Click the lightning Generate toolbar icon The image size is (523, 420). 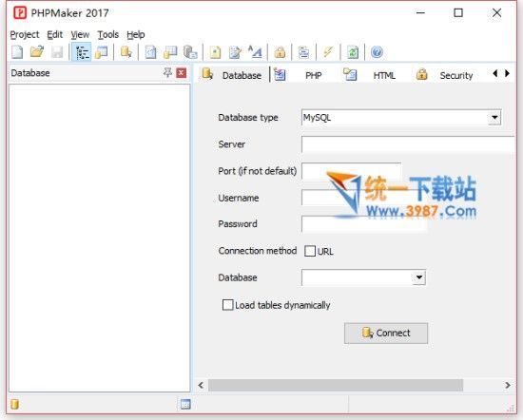(x=328, y=52)
